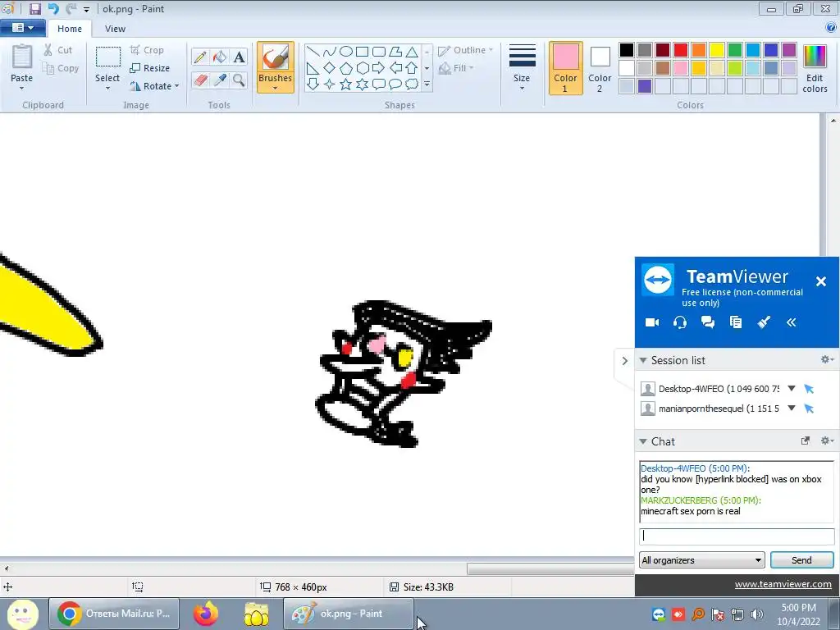The image size is (840, 630).
Task: Activate Color 2 selector
Action: tap(600, 68)
